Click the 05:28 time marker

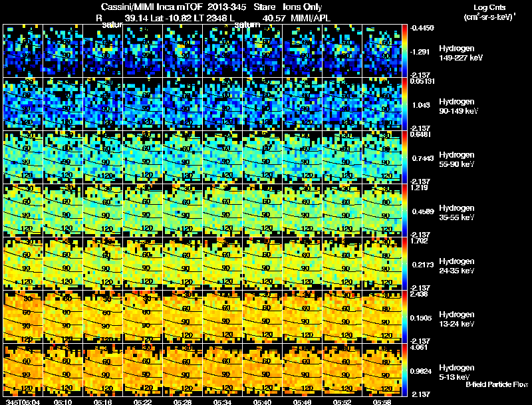point(182,402)
